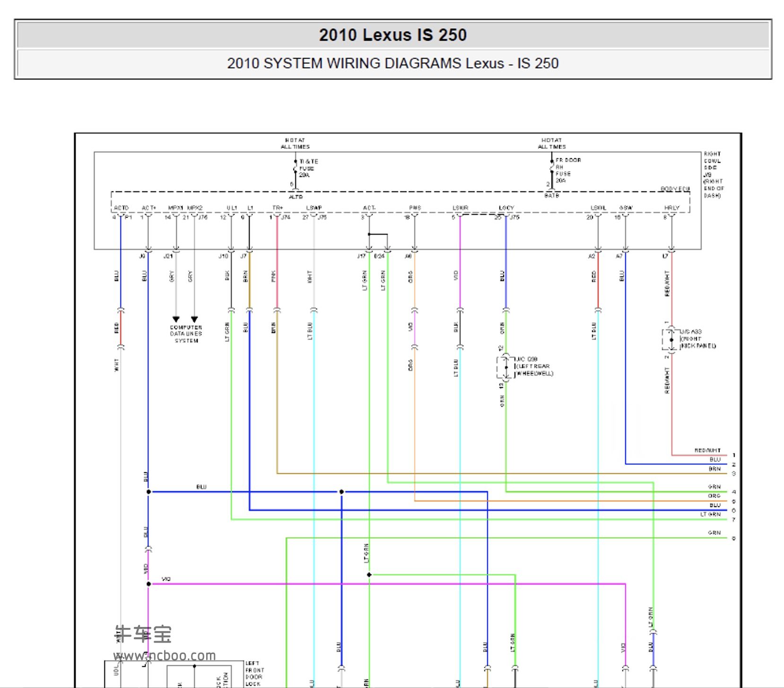
Task: Select the PWS pin label
Action: (415, 208)
